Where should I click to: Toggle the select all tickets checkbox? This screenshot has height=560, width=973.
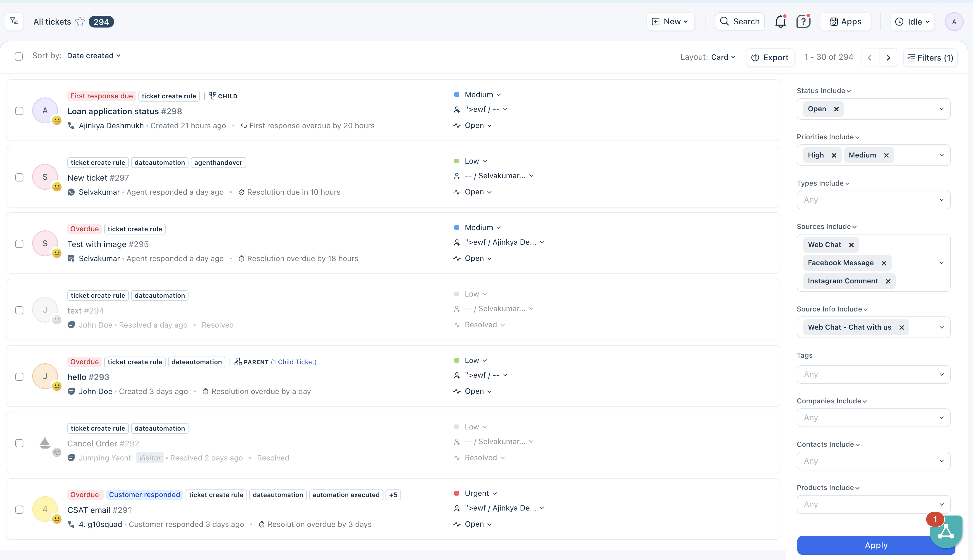click(x=19, y=56)
